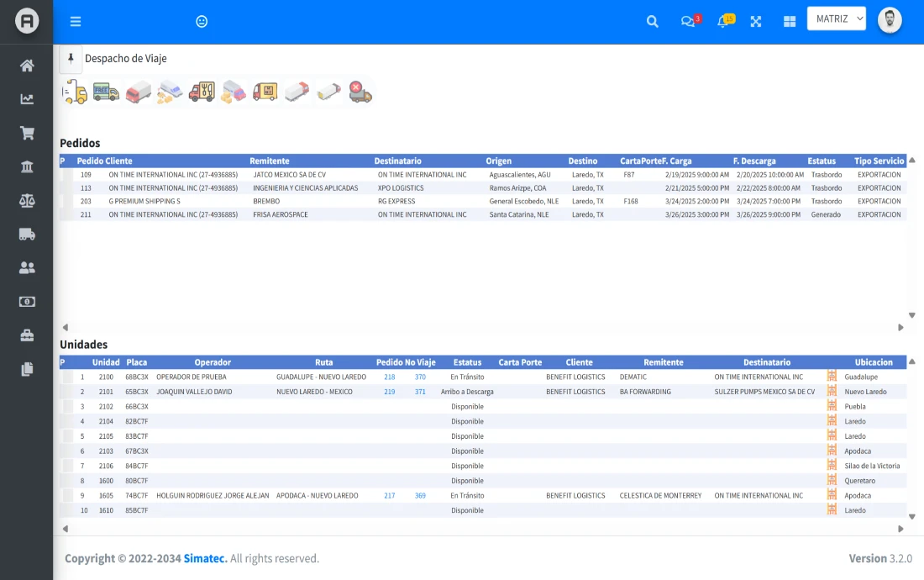The height and width of the screenshot is (580, 924).
Task: Open pedido link 217
Action: click(390, 496)
